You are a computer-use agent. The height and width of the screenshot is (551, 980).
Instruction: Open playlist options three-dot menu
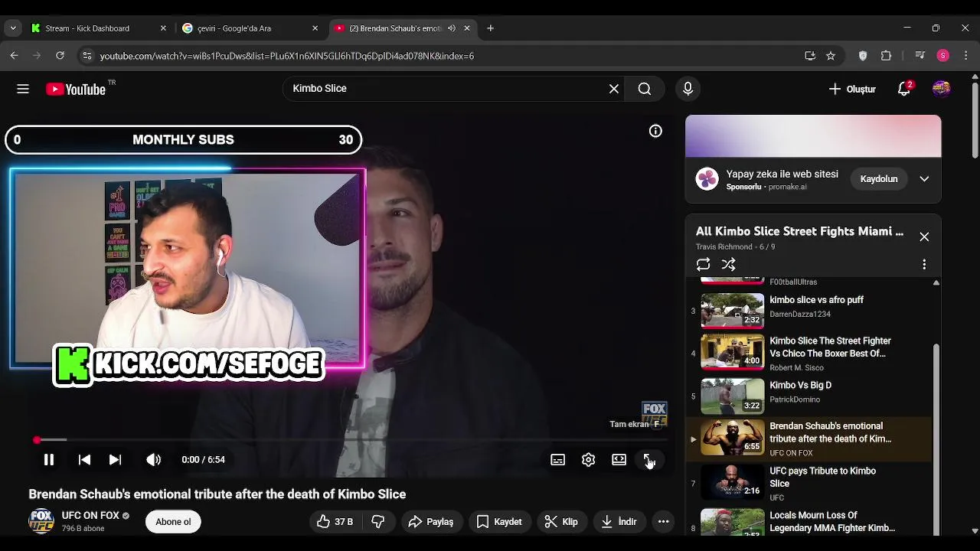[924, 265]
